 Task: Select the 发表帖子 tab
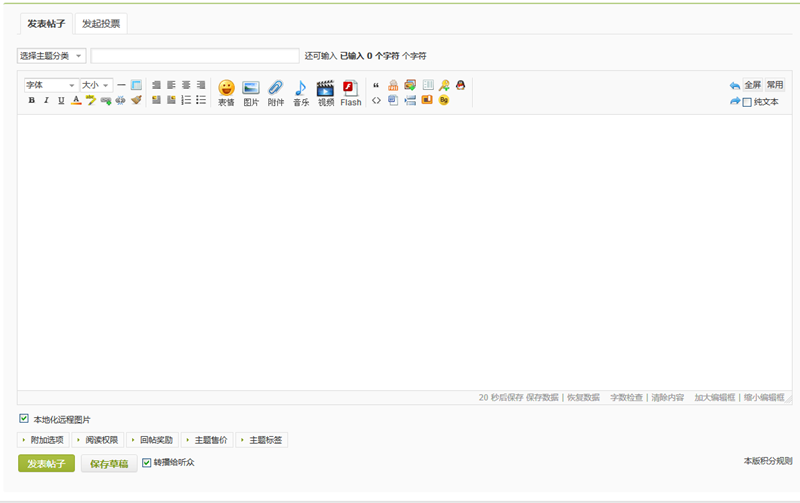[x=46, y=23]
